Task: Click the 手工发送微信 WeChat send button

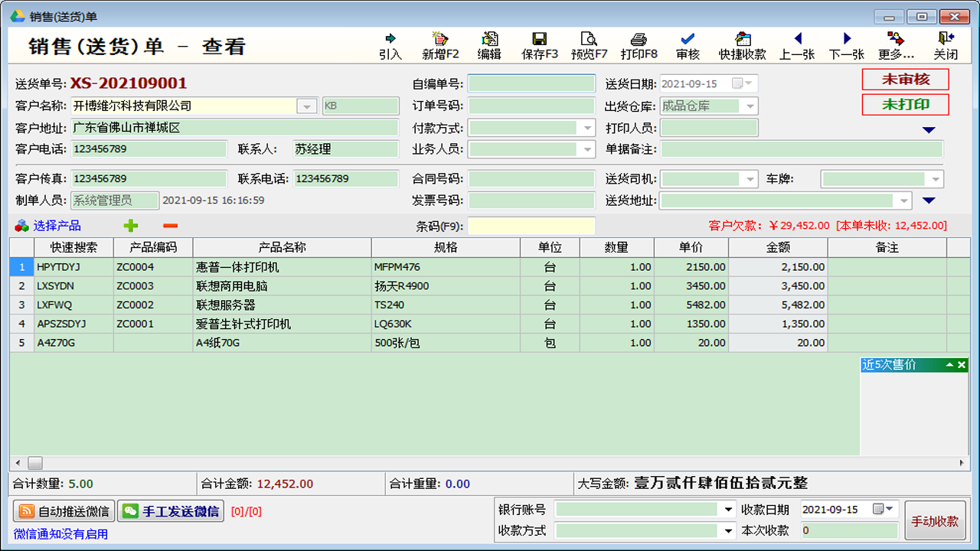Action: pos(170,511)
